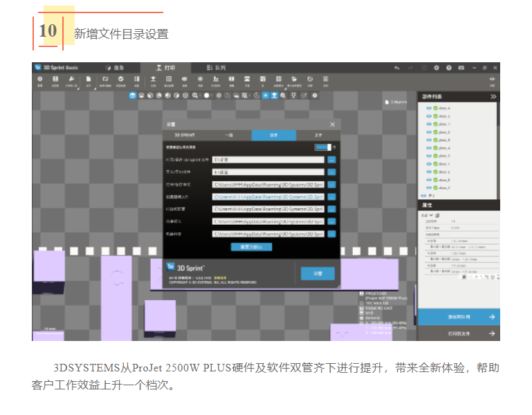Click the redo arrow in the title bar
532x415 pixels.
[x=410, y=68]
